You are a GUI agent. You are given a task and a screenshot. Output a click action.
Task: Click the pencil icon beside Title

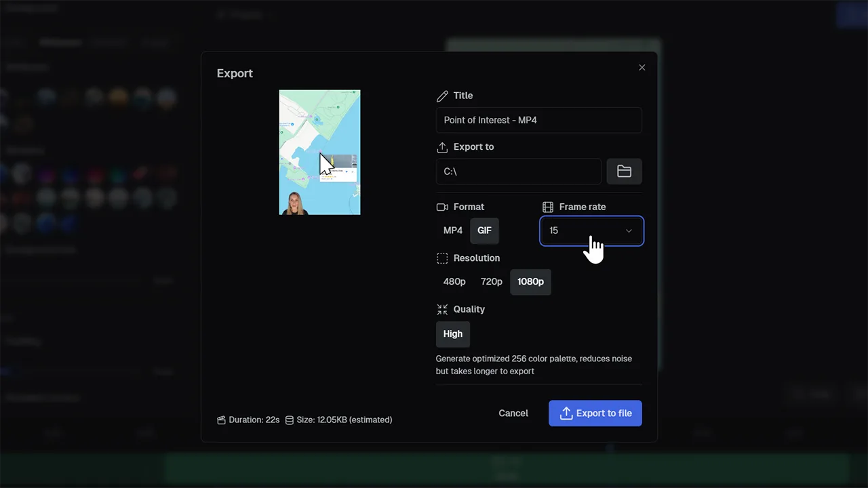click(x=442, y=96)
